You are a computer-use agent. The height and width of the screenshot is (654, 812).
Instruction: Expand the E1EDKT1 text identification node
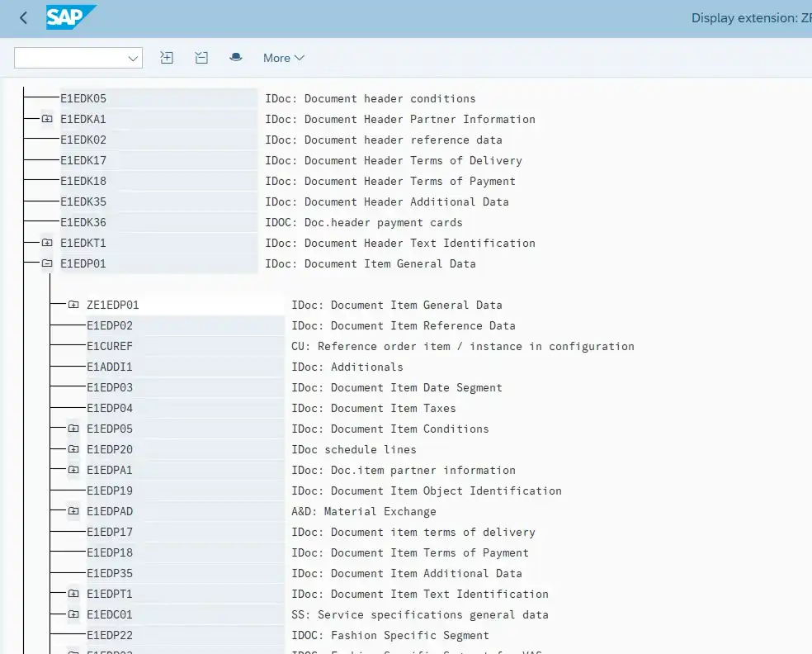(x=45, y=243)
